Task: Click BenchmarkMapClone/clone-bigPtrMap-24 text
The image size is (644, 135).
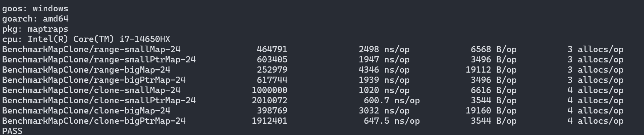Action: pos(94,121)
